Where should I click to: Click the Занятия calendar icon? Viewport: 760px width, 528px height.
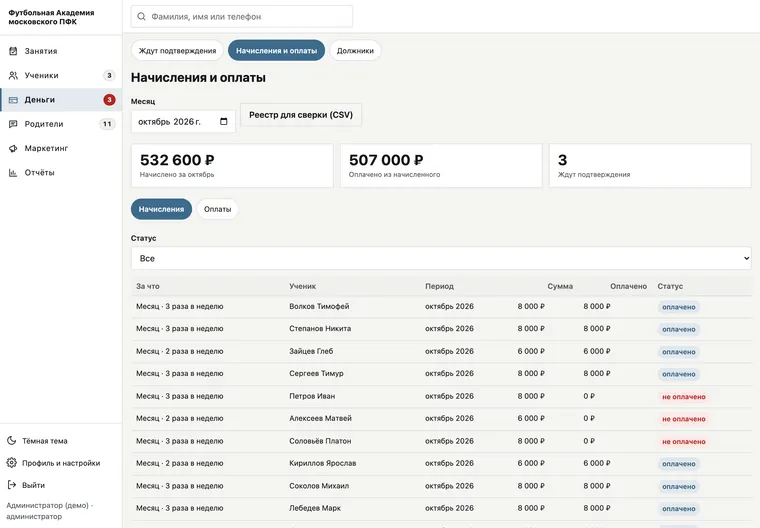coord(13,51)
